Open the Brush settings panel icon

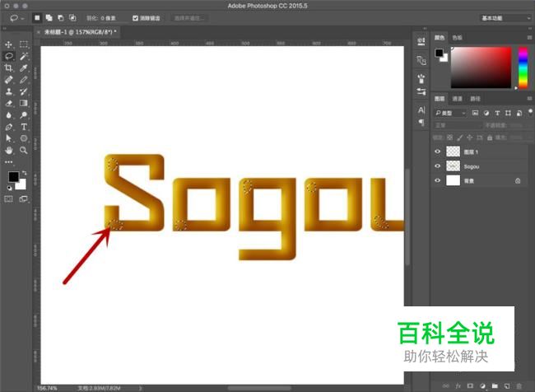[421, 91]
